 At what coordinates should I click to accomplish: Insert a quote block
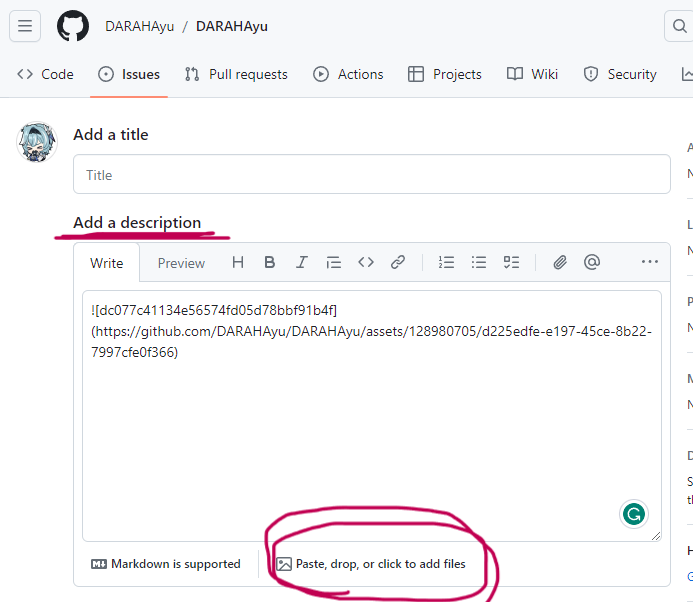(334, 263)
